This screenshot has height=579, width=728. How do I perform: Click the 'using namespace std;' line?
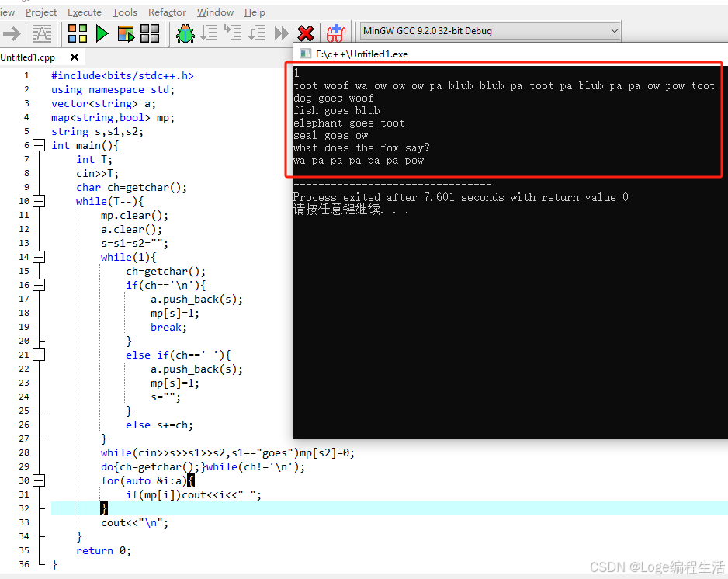point(113,89)
